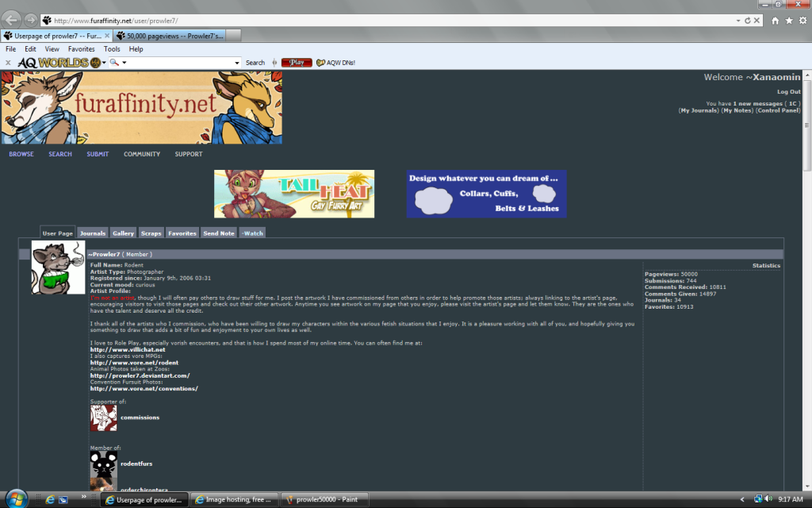
Task: Click Prowler7's user avatar image
Action: pos(58,267)
